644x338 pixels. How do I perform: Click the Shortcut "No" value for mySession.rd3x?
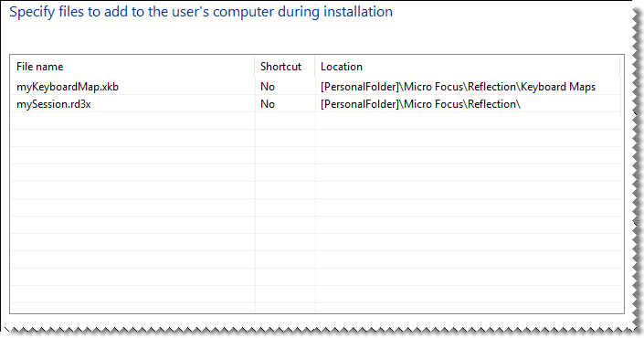click(x=268, y=104)
